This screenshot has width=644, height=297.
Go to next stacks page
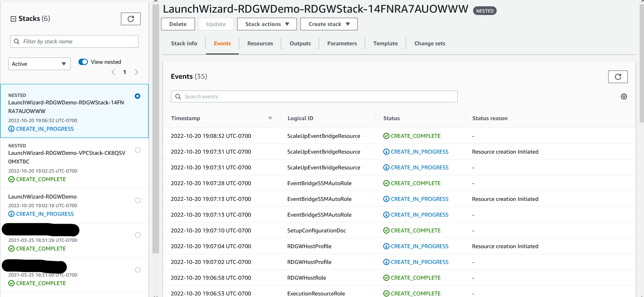(x=137, y=72)
